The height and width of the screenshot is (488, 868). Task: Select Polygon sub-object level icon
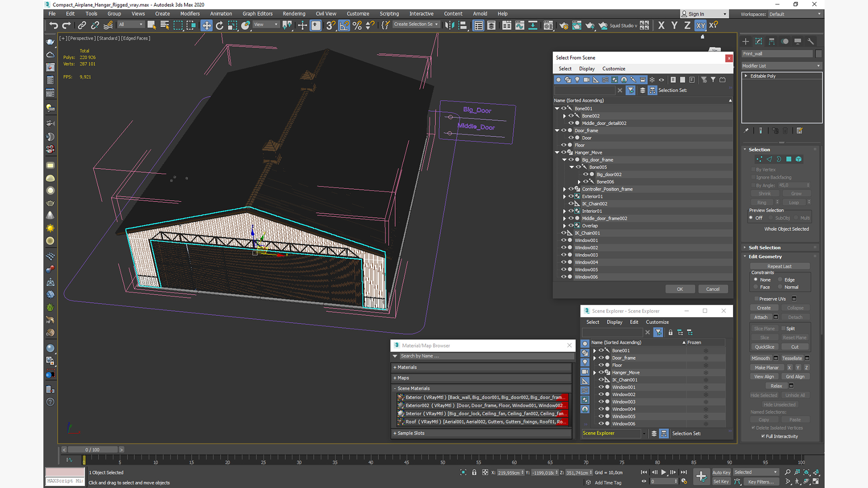click(789, 159)
